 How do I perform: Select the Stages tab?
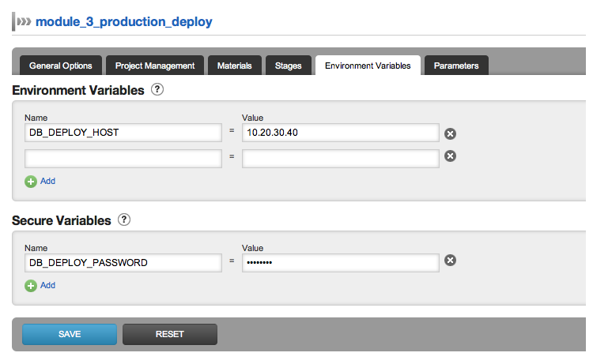coord(289,66)
